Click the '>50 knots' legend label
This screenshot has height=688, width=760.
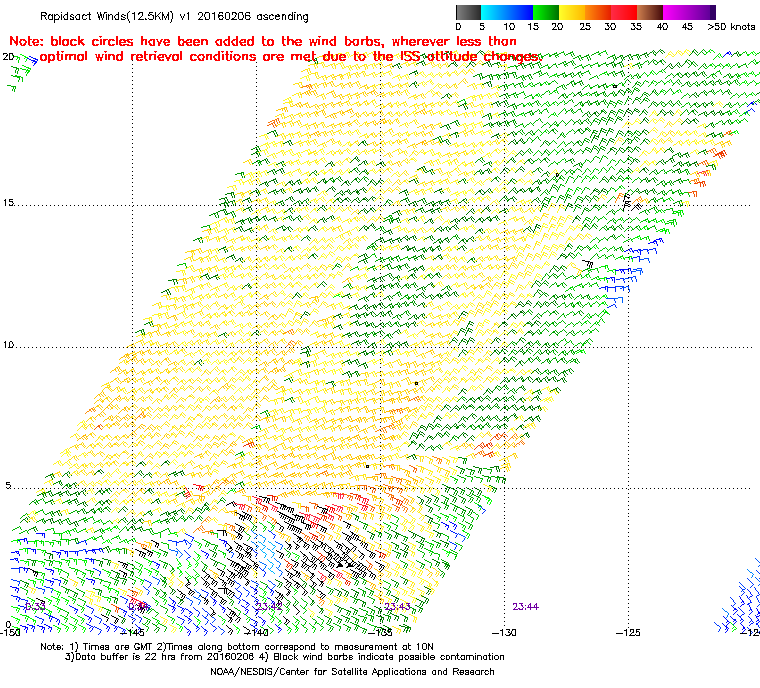pyautogui.click(x=731, y=27)
